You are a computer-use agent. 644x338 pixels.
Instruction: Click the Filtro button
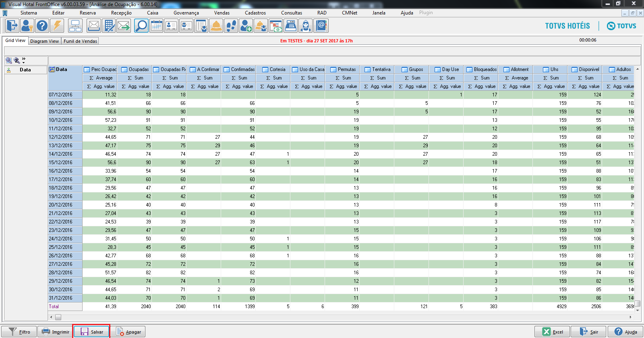tap(19, 332)
